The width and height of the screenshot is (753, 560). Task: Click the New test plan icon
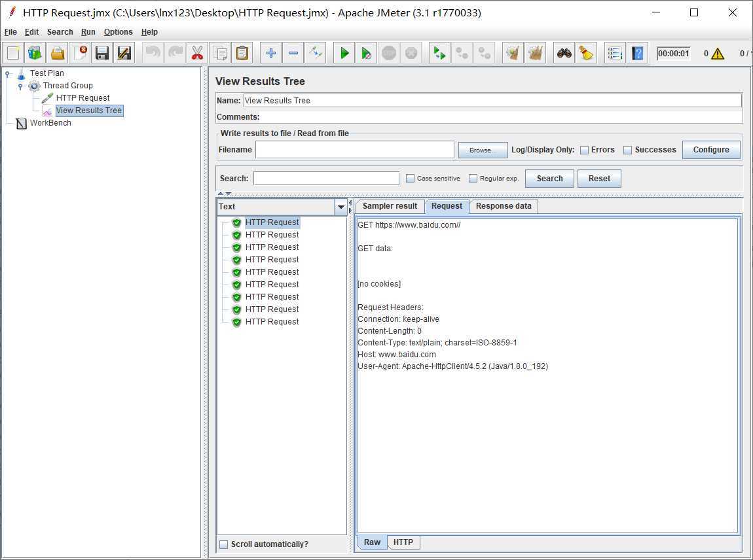click(14, 53)
